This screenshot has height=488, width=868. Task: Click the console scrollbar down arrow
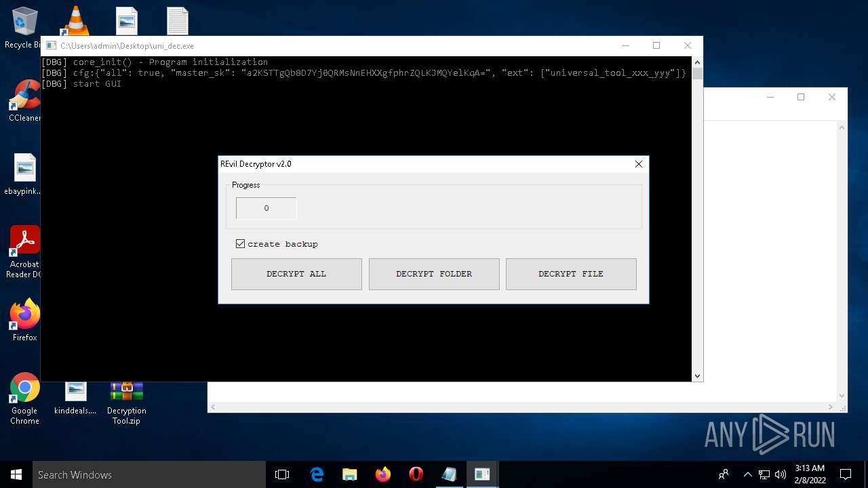[697, 375]
